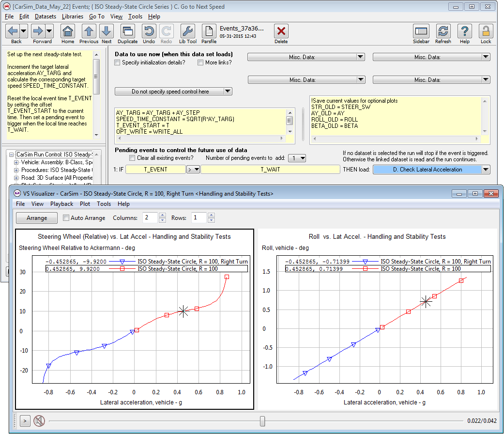Open the speed control dropdown

point(174,92)
